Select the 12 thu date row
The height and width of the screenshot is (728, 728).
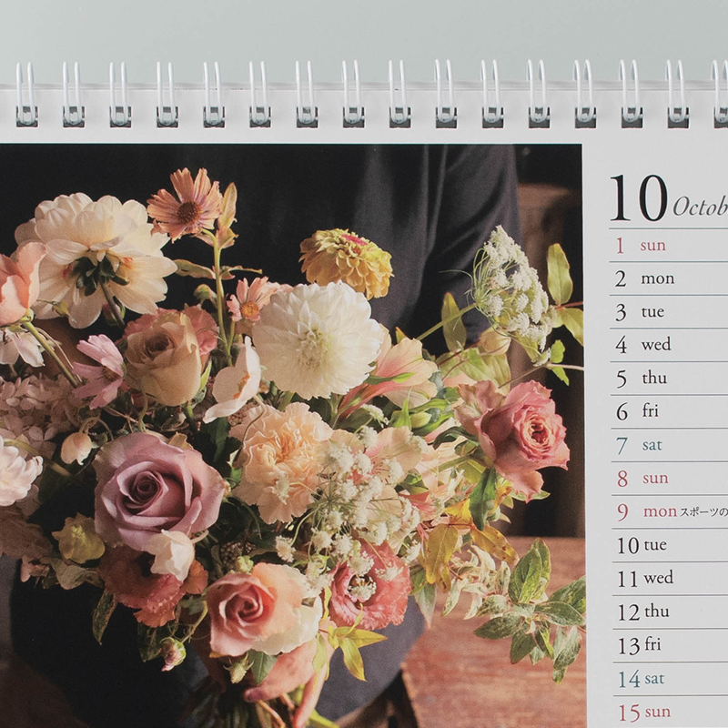[x=669, y=612]
